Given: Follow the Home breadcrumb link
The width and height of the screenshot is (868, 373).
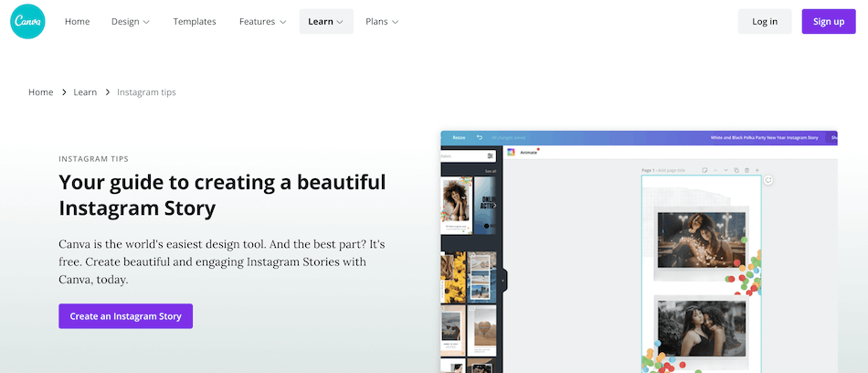Looking at the screenshot, I should (41, 92).
